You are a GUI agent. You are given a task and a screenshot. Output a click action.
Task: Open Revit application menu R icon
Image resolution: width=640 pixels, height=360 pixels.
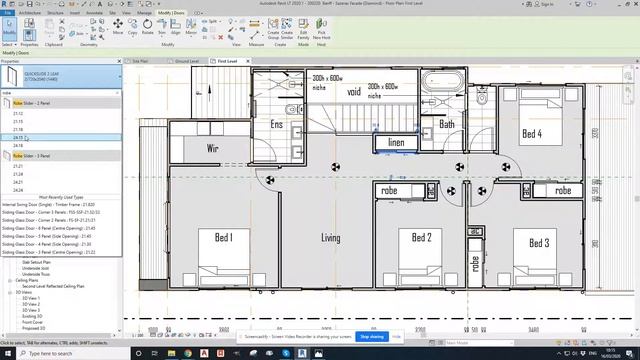pos(4,4)
